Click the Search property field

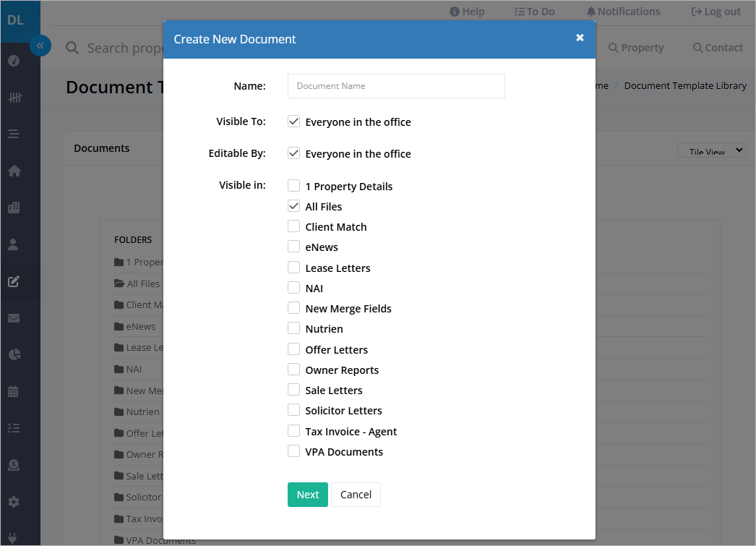click(x=125, y=48)
